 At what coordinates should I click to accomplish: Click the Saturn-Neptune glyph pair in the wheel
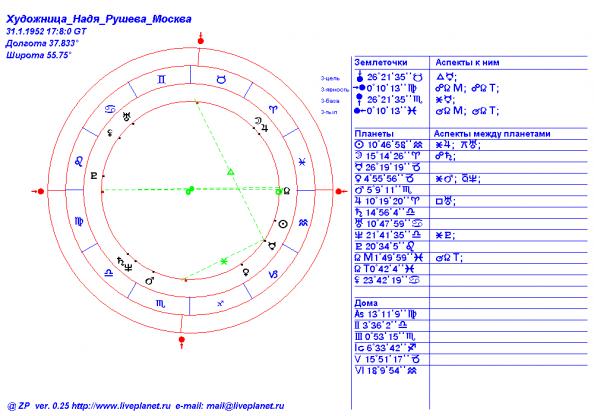pyautogui.click(x=125, y=264)
